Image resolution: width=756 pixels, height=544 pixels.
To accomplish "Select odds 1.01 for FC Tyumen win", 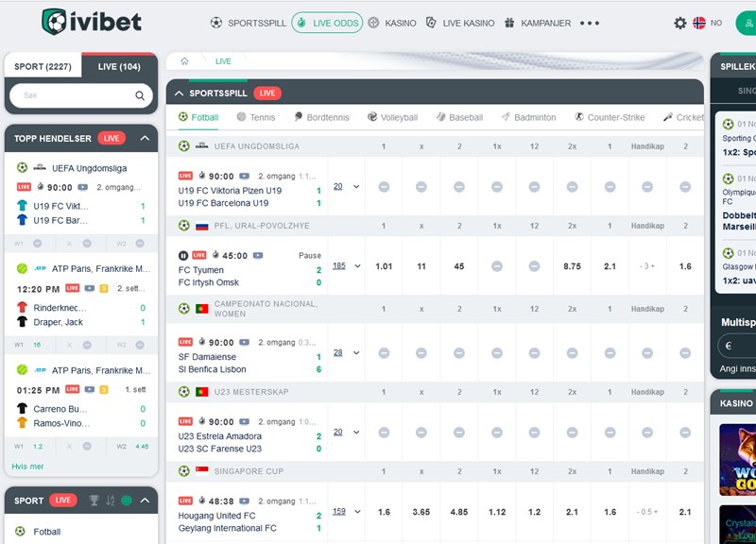I will tap(384, 266).
